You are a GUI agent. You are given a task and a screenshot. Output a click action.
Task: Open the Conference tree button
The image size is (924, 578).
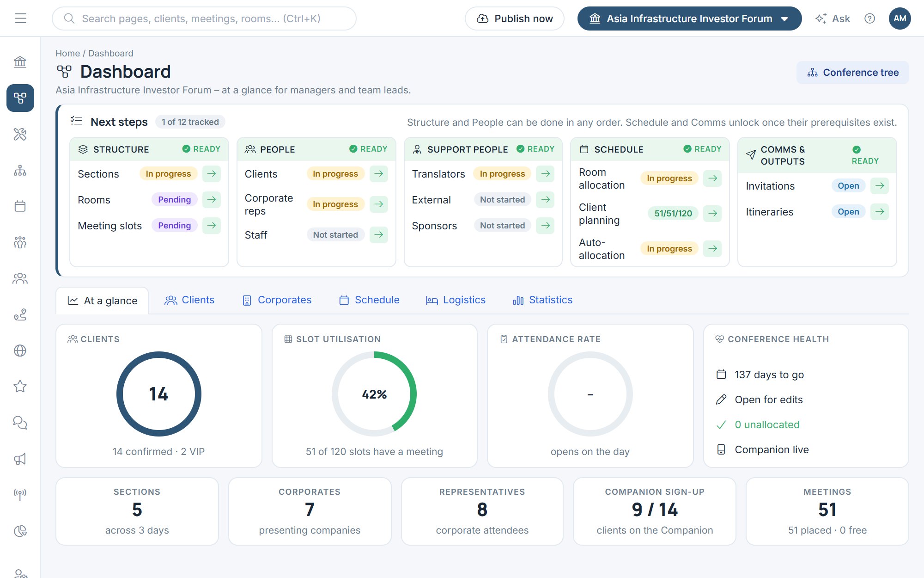pos(852,73)
